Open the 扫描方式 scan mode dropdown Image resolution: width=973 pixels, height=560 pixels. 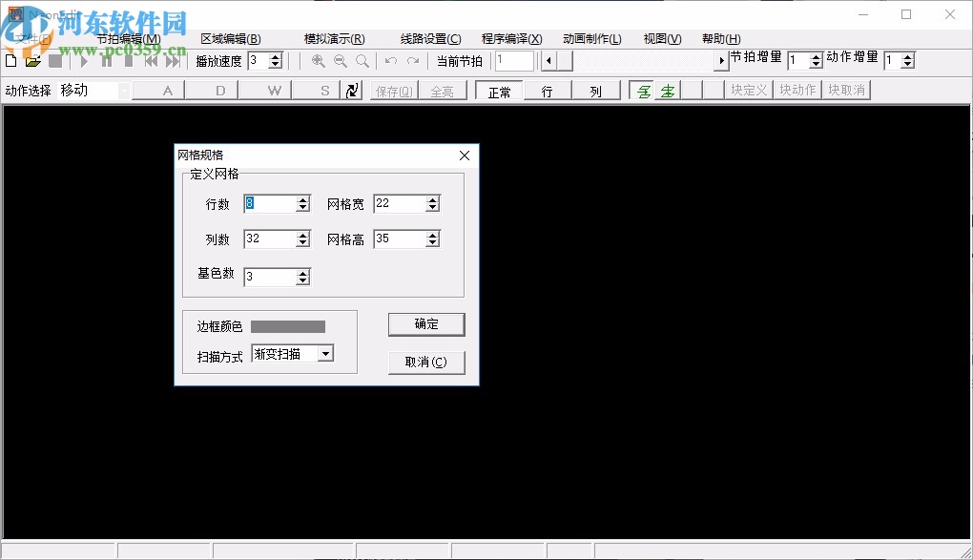click(x=325, y=353)
